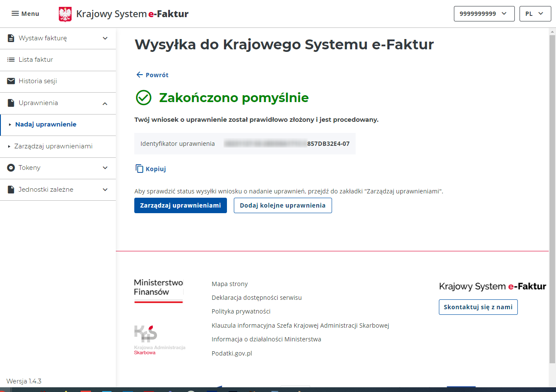Expand the Tokeny section chevron

tap(106, 168)
